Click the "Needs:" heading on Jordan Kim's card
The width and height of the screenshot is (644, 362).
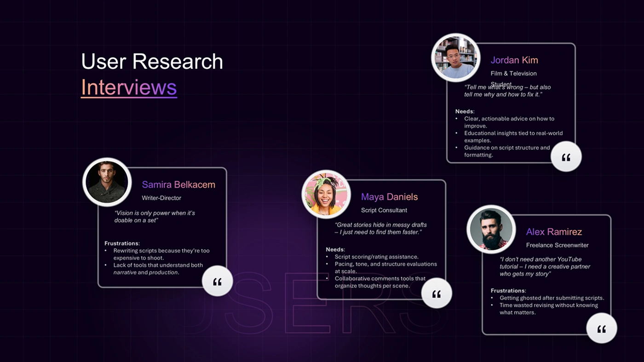pyautogui.click(x=465, y=111)
